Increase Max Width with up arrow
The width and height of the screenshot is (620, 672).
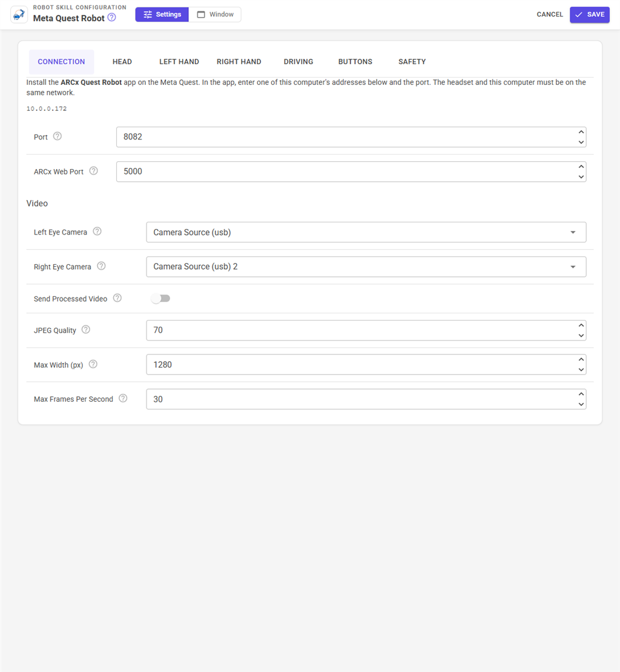click(581, 359)
